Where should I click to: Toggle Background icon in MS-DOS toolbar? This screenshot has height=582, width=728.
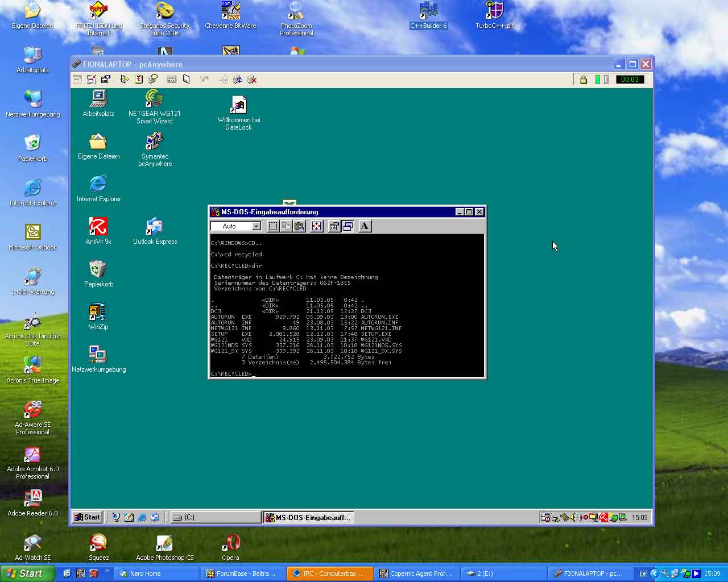tap(348, 226)
